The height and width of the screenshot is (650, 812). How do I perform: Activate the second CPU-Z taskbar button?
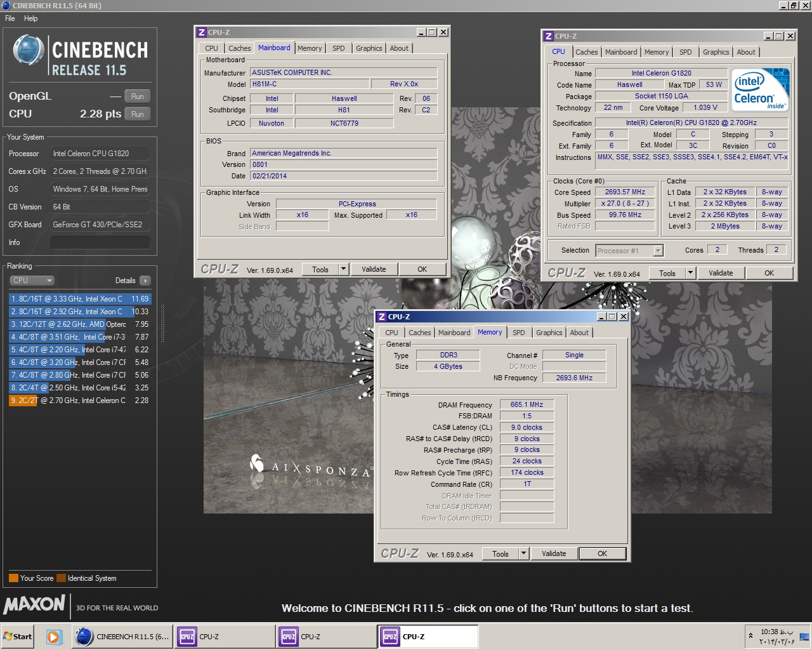(x=326, y=637)
